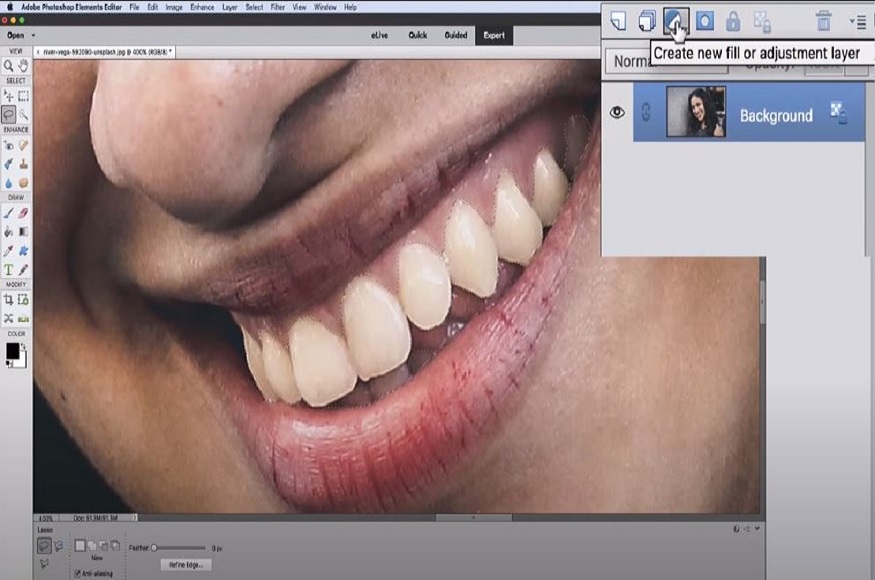Switch to the eLive tab
The height and width of the screenshot is (580, 875).
(379, 35)
